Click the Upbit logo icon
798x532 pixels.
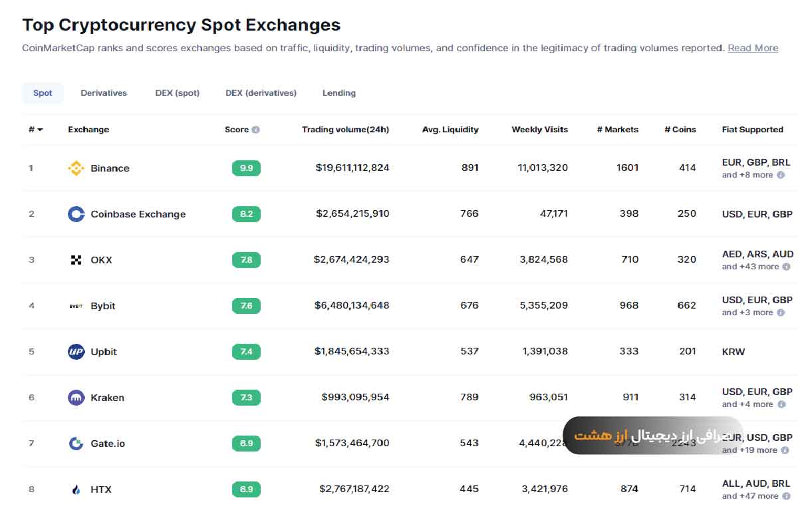tap(76, 352)
